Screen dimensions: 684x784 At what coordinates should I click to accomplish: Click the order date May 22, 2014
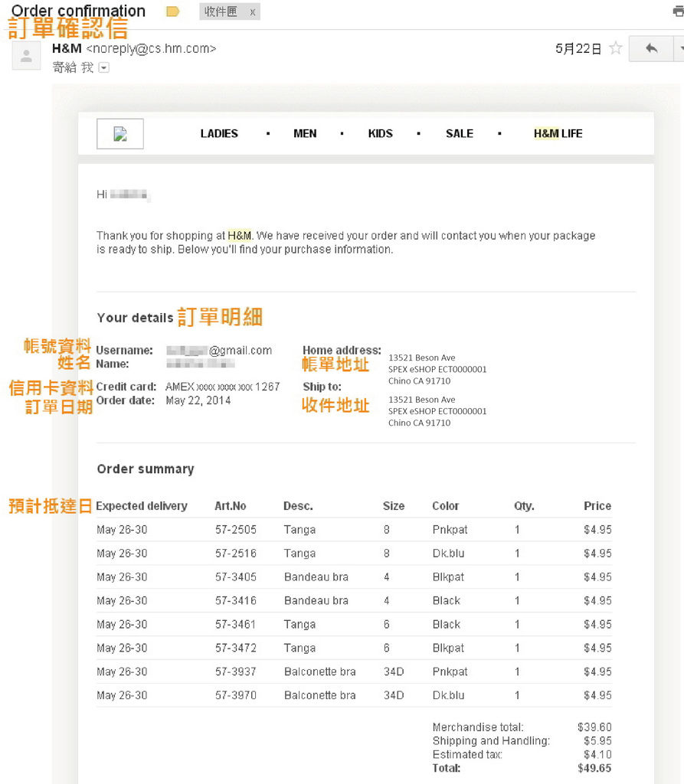198,400
